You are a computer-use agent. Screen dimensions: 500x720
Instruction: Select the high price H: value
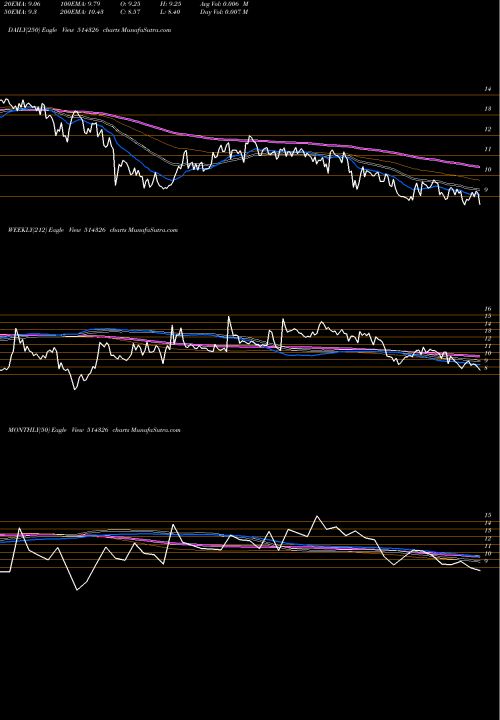pos(170,4)
